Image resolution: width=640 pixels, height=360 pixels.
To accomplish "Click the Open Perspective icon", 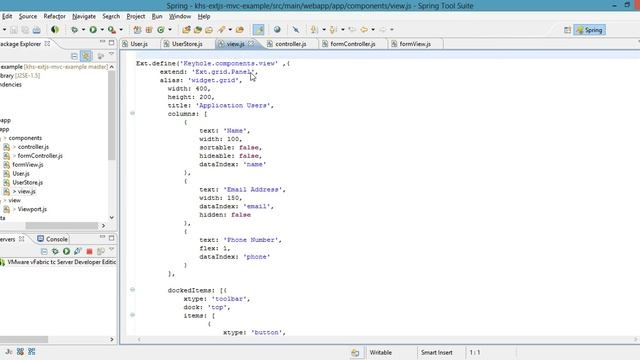I will (567, 30).
